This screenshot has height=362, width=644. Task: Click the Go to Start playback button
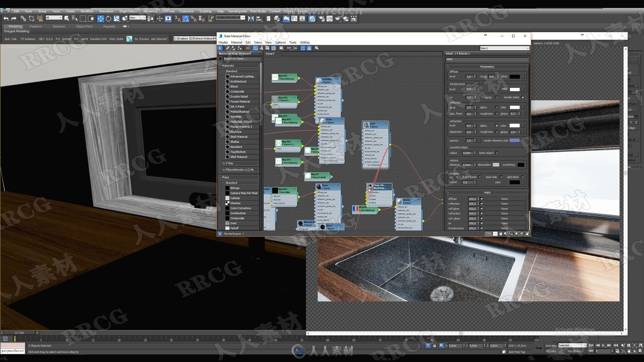click(x=591, y=345)
